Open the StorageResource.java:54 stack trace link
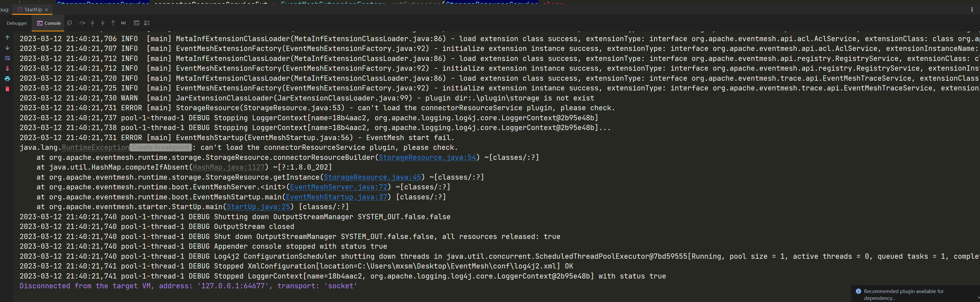 click(x=427, y=157)
